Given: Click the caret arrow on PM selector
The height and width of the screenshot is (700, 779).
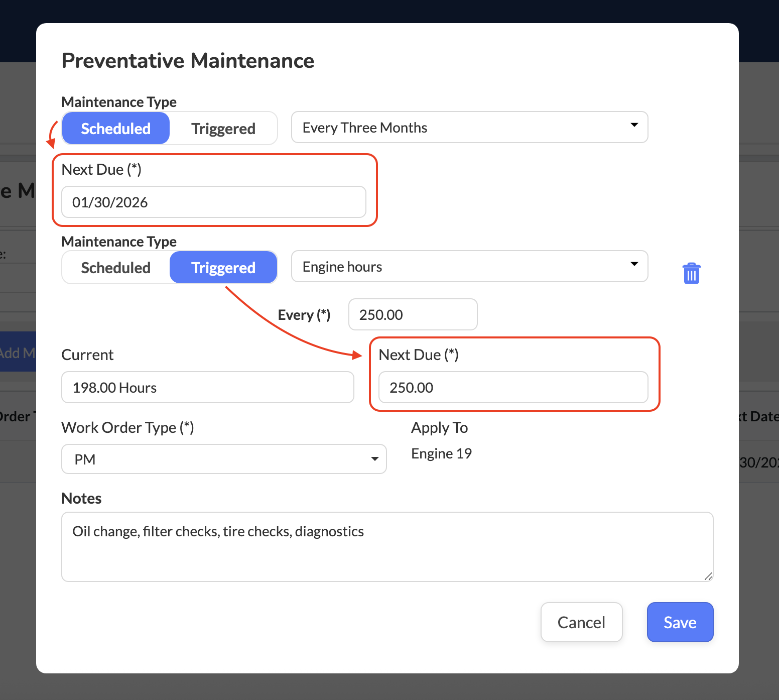Looking at the screenshot, I should tap(374, 459).
